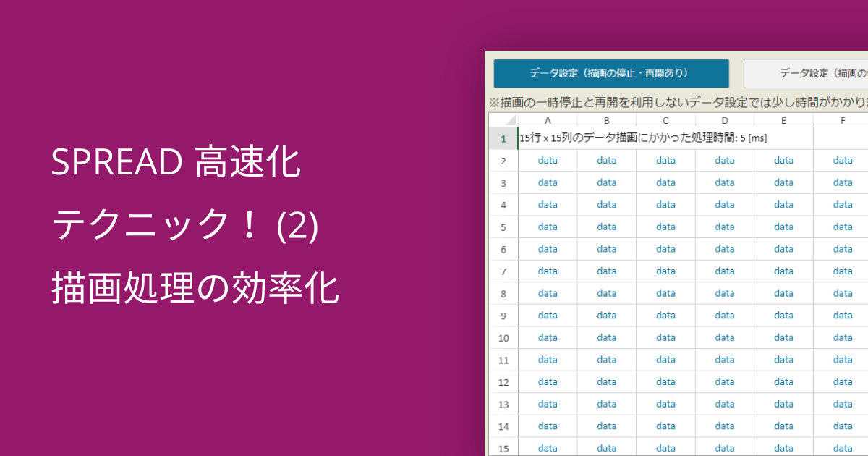The height and width of the screenshot is (456, 868).
Task: Select the column A header
Action: (x=548, y=120)
